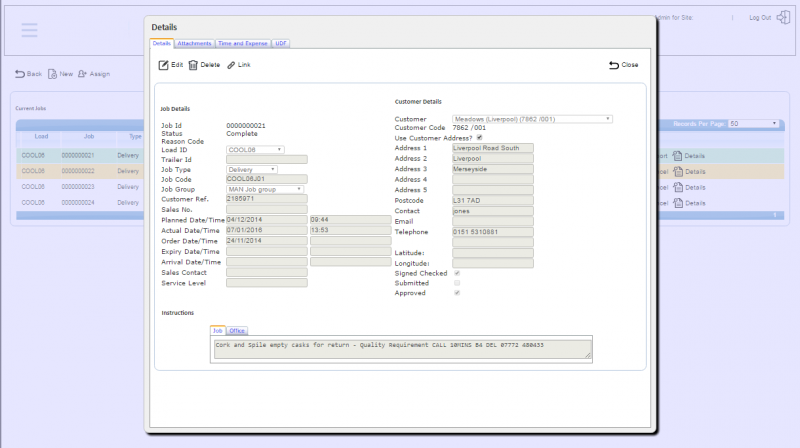Open the Records Per Page dropdown
The height and width of the screenshot is (448, 800).
coord(753,123)
